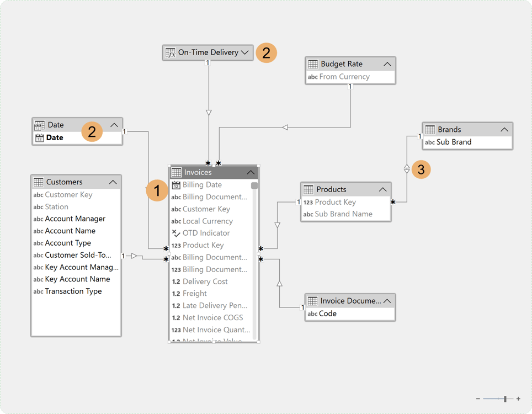Collapse the Products table using its chevron
The height and width of the screenshot is (414, 532).
click(x=384, y=189)
